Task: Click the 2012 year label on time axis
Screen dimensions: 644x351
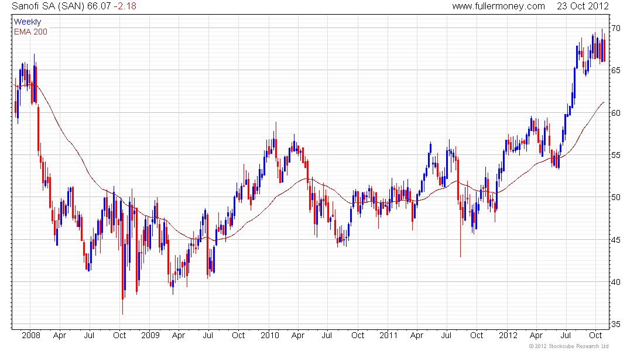Action: 508,335
